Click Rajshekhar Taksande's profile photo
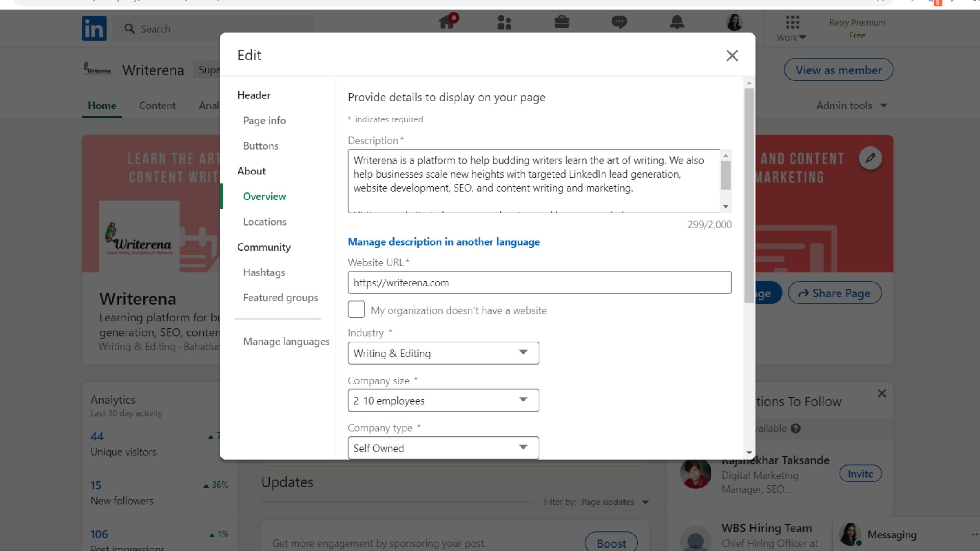The image size is (980, 551). coord(696,474)
